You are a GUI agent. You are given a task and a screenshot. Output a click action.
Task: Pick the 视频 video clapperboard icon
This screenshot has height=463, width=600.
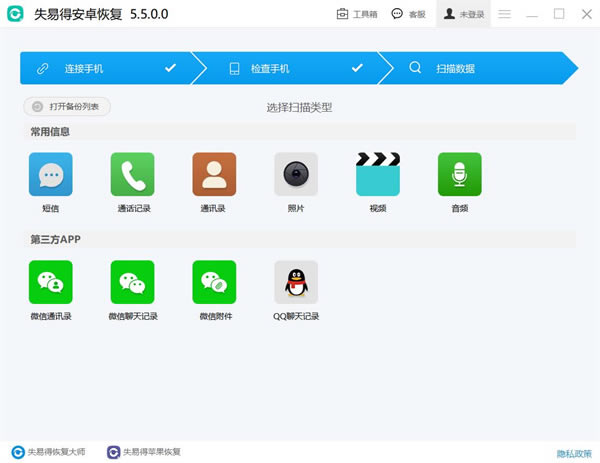coord(378,174)
